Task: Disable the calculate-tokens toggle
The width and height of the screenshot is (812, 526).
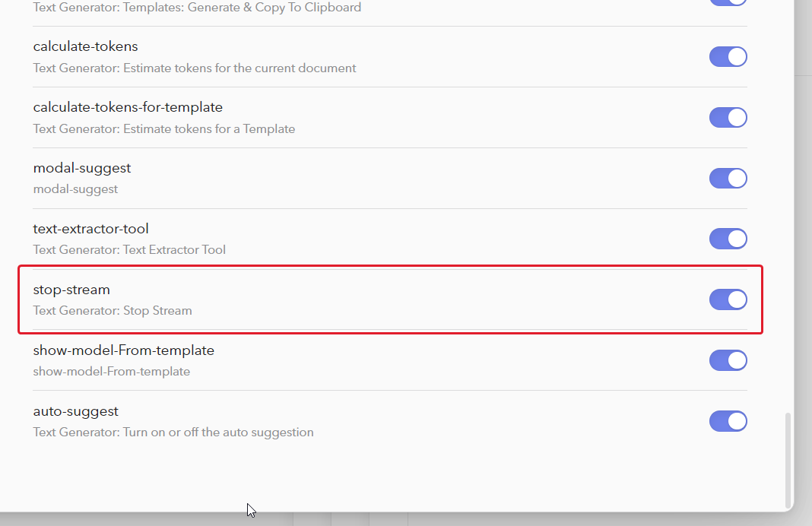Action: tap(728, 56)
